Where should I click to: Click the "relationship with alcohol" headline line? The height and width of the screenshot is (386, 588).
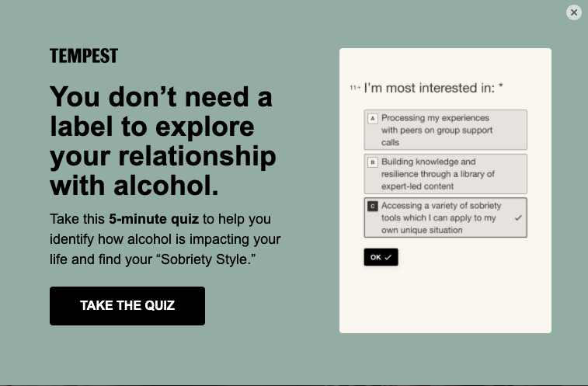[x=162, y=157]
